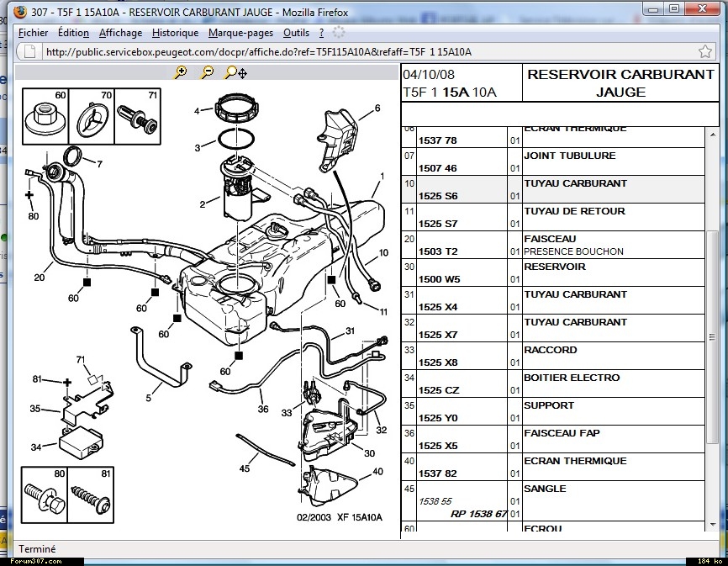Open the Édition menu
Viewport: 728px width, 566px height.
tap(73, 33)
